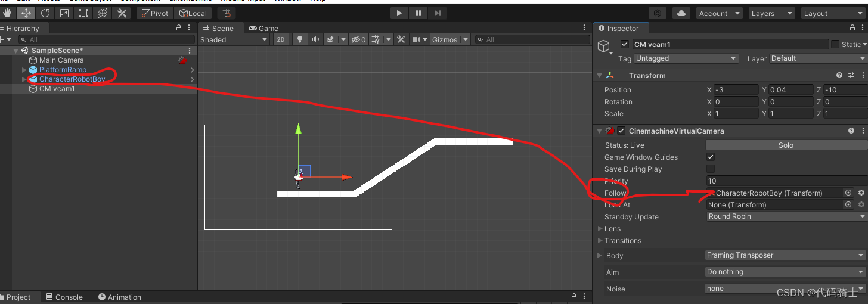Select the Move tool

click(x=25, y=13)
